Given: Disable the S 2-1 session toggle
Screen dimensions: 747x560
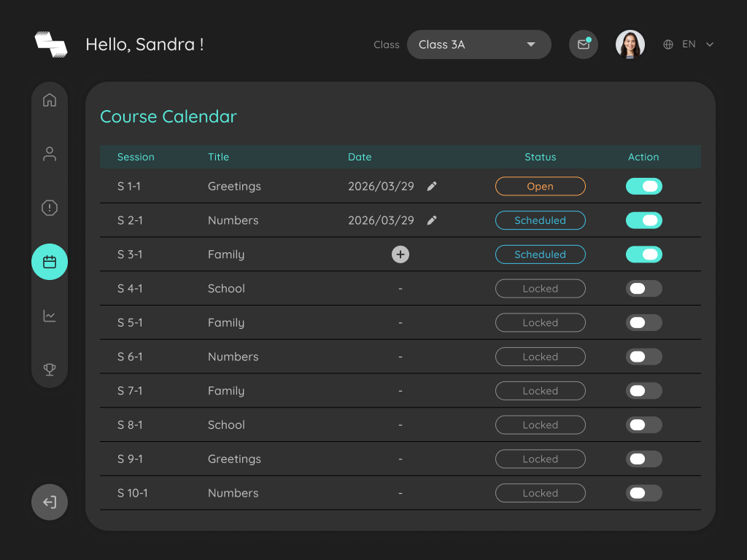Looking at the screenshot, I should [644, 220].
